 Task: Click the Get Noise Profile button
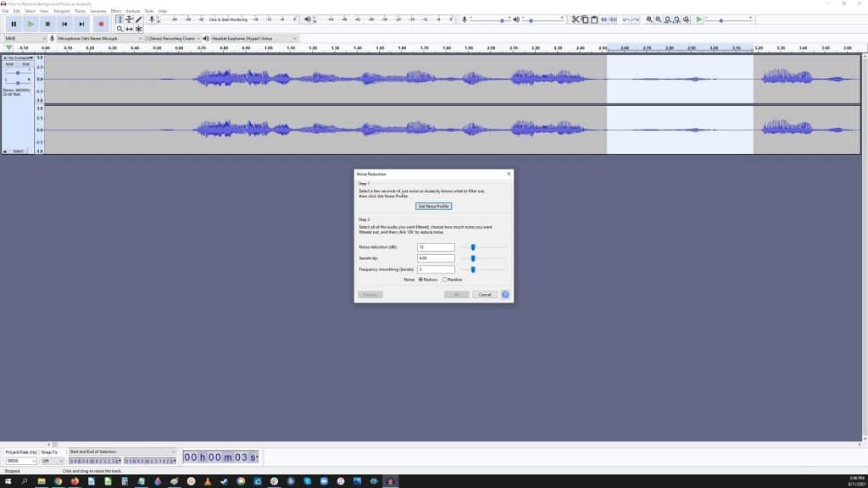tap(435, 205)
